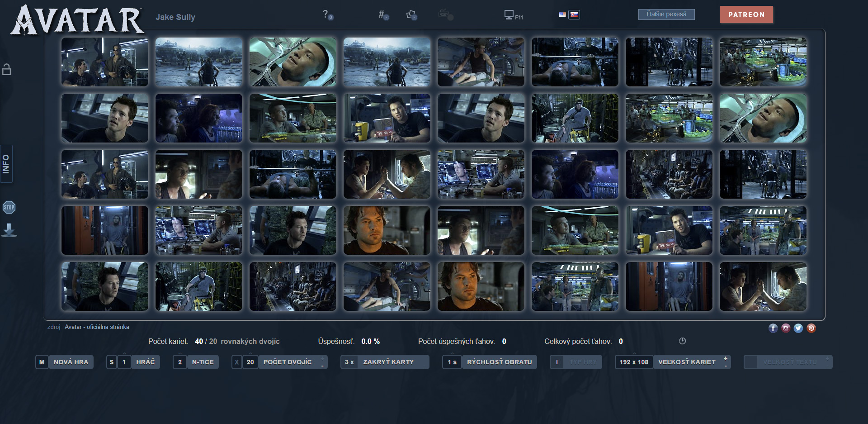Open the pair count value 20

[250, 362]
